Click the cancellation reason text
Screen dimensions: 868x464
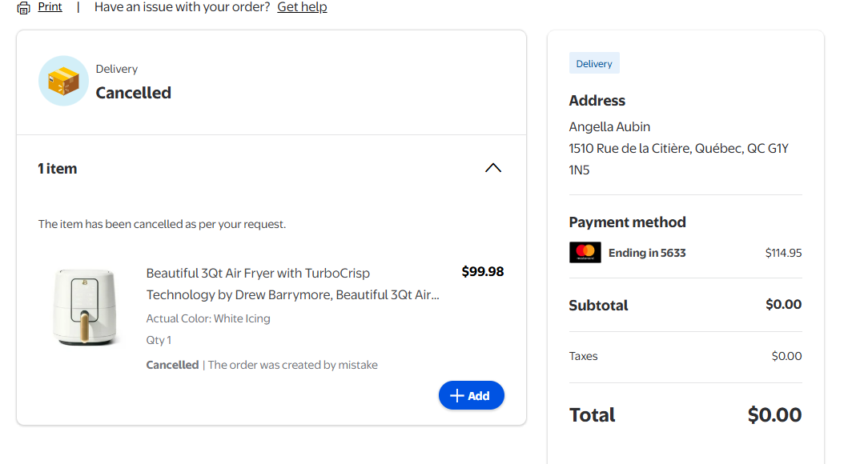pos(292,365)
